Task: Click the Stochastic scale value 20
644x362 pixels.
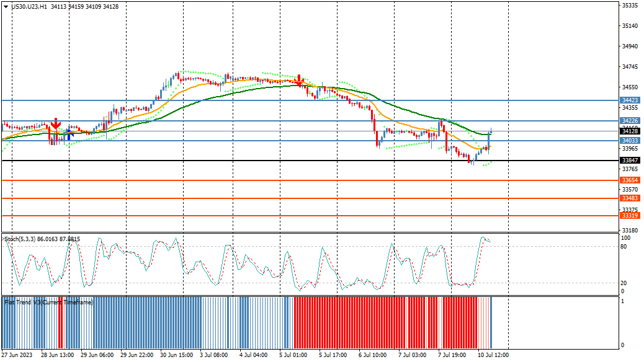Action: coord(624,283)
